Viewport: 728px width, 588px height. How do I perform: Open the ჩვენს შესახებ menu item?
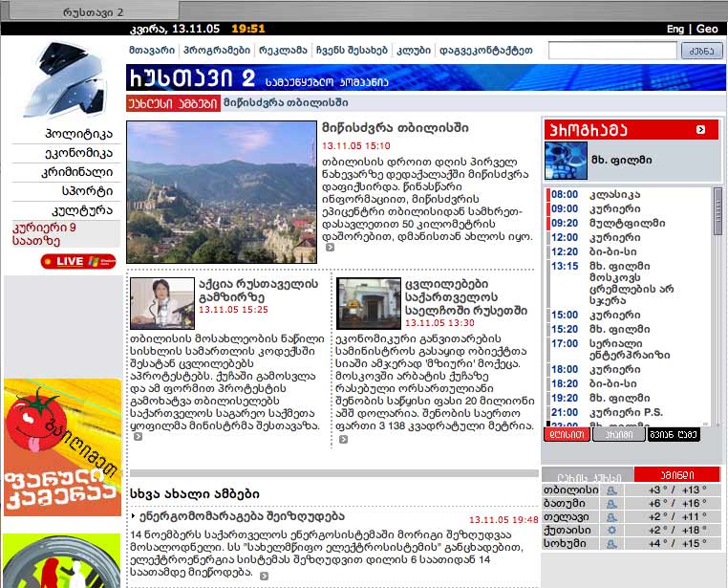[x=352, y=50]
